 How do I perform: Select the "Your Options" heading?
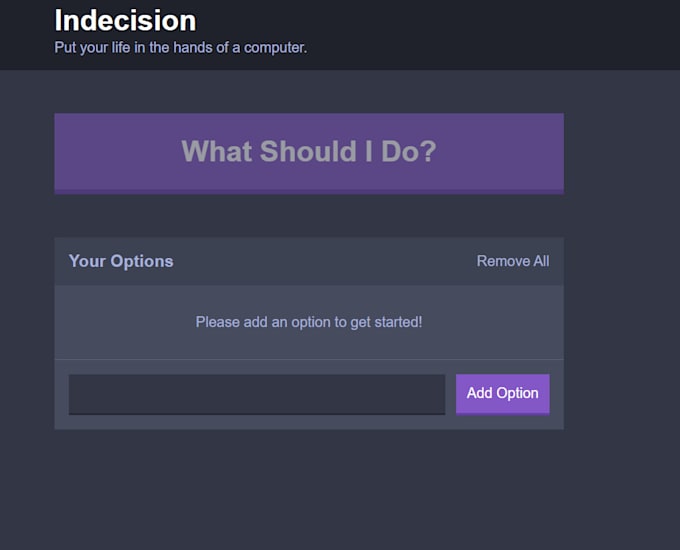121,261
